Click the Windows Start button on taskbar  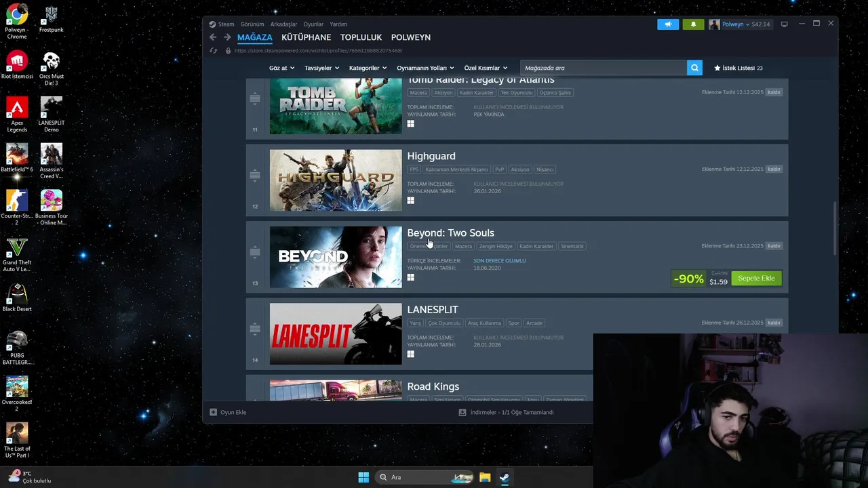(363, 477)
